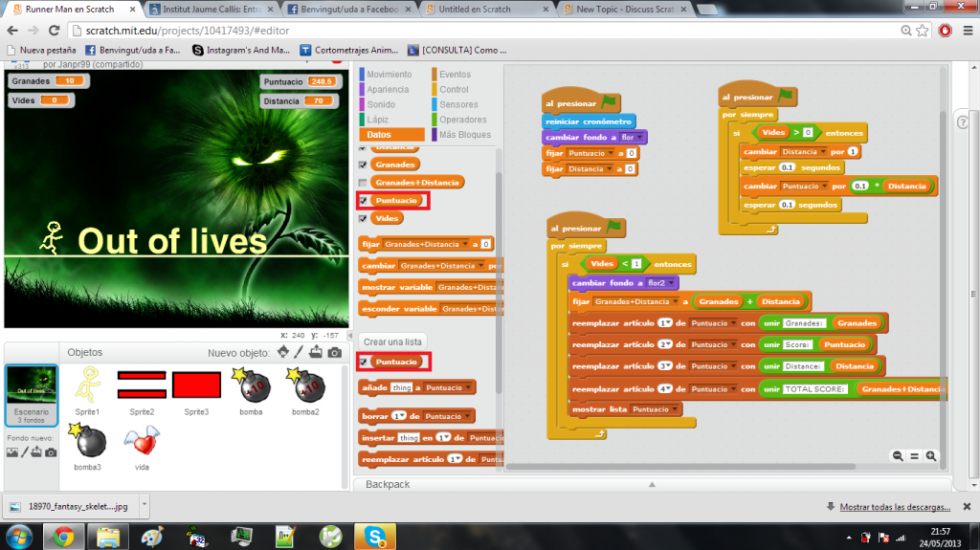980x550 pixels.
Task: Reset scripts zoom with equals icon
Action: [914, 456]
